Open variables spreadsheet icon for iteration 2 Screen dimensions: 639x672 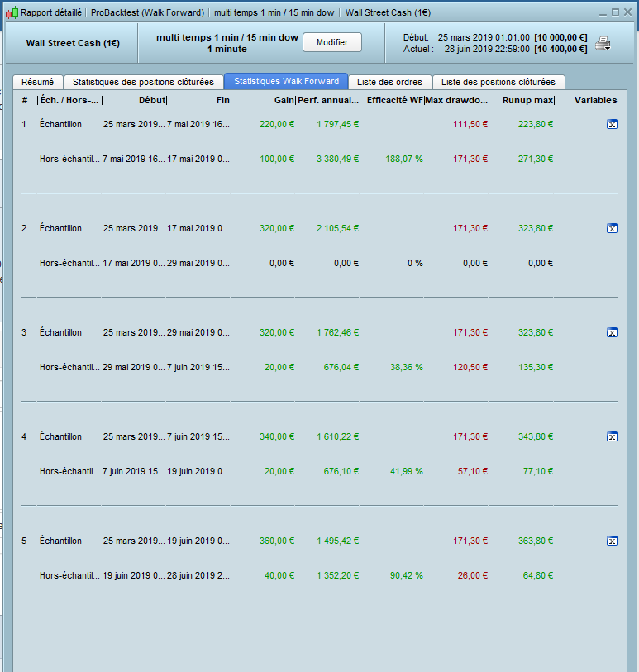[x=612, y=228]
